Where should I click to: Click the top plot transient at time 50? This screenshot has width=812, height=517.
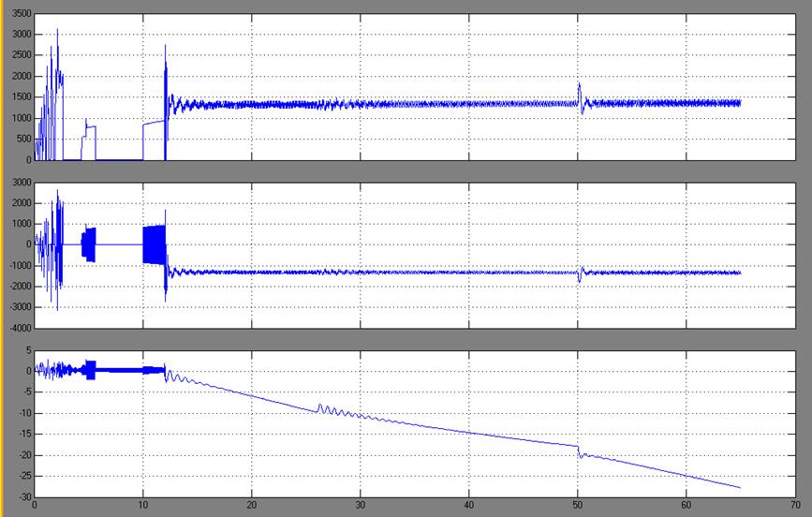point(579,87)
